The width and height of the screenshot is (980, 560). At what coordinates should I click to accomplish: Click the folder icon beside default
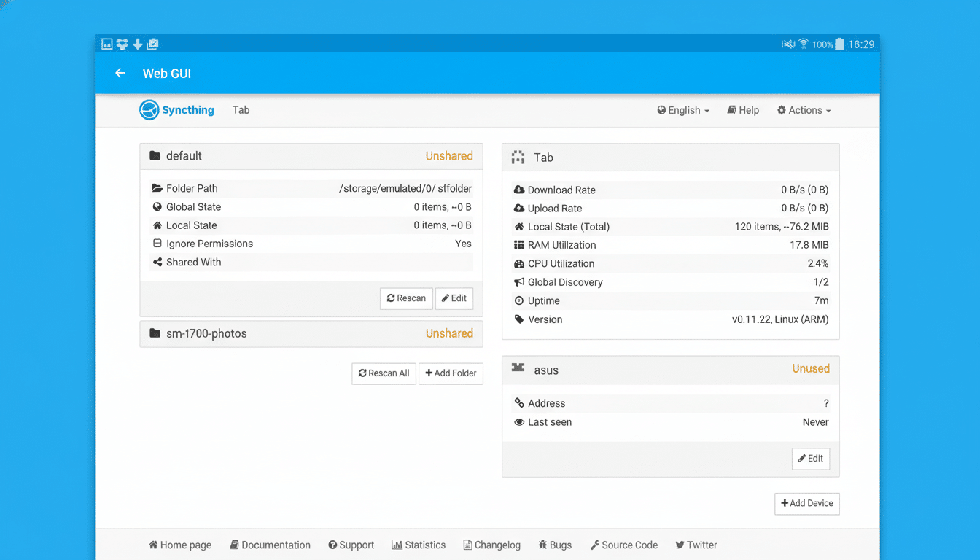coord(155,155)
